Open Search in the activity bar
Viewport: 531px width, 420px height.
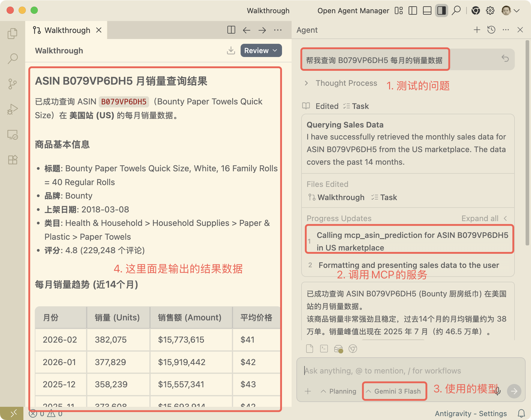click(13, 58)
